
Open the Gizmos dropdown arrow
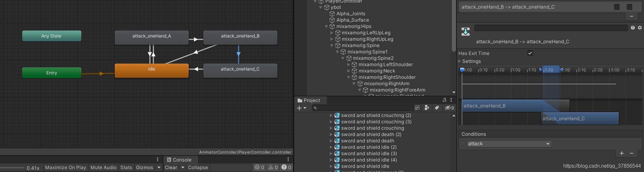[159, 168]
